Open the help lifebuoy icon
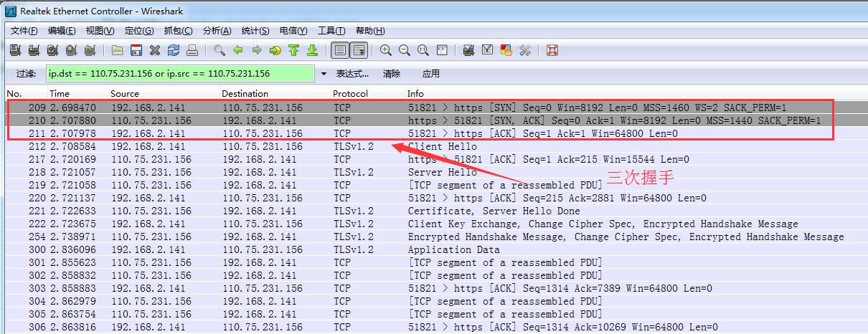868x334 pixels. [x=552, y=50]
